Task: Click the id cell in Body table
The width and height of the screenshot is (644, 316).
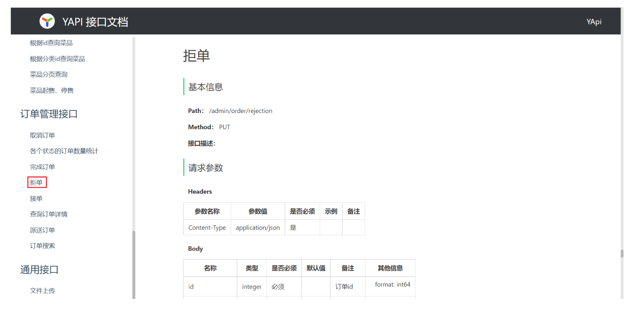Action: 210,287
